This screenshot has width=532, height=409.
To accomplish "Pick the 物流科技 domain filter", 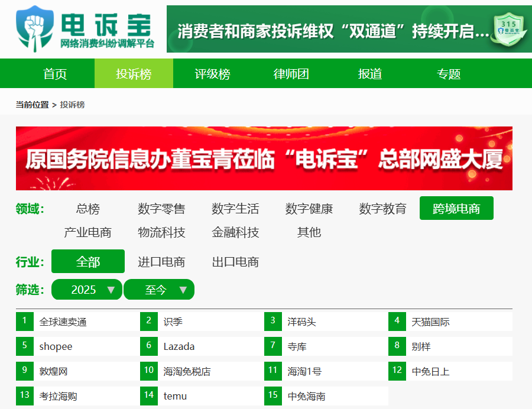I will click(x=161, y=232).
